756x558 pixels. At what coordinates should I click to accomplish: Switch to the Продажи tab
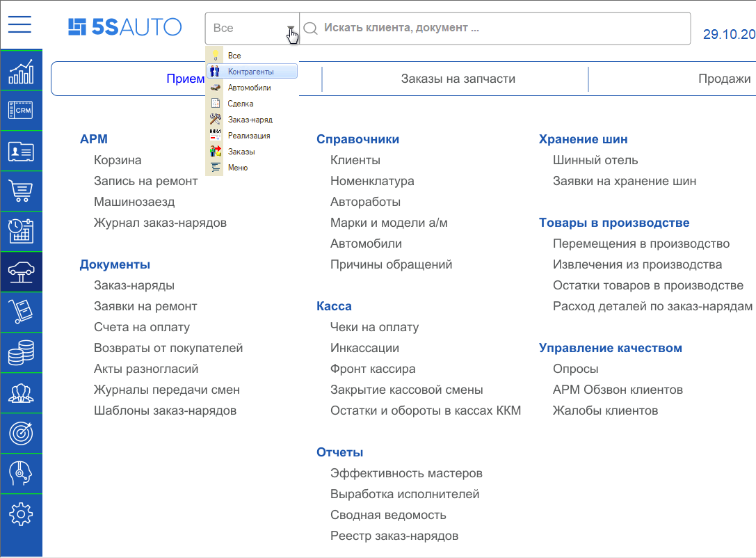(x=723, y=79)
